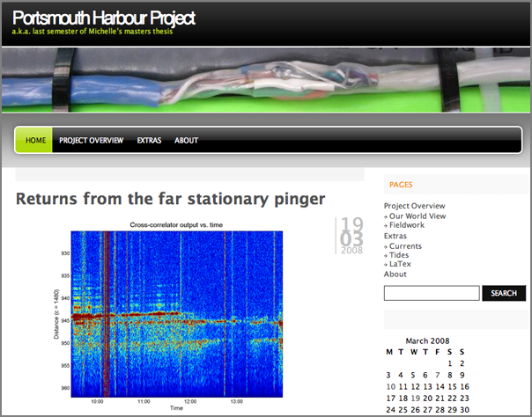
Task: Go to the EXTRAS navigation item
Action: click(x=149, y=141)
